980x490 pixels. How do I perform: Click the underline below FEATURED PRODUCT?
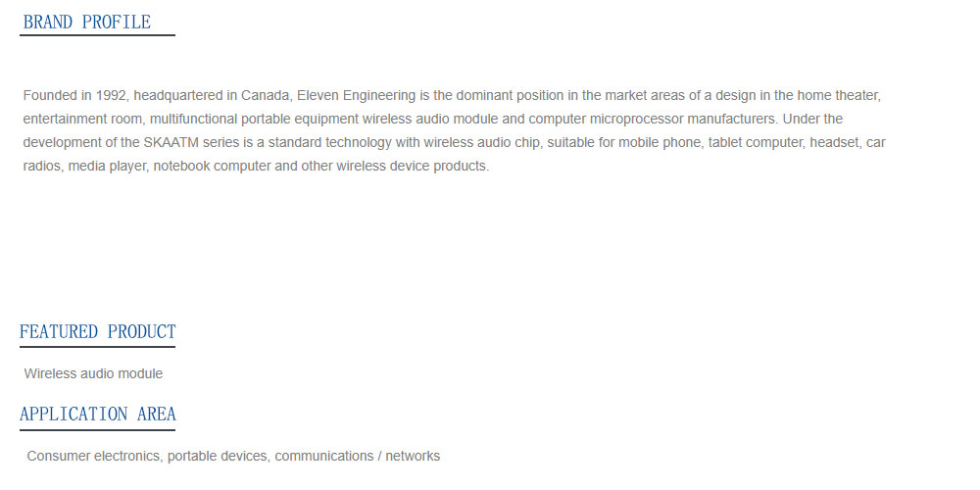click(97, 346)
